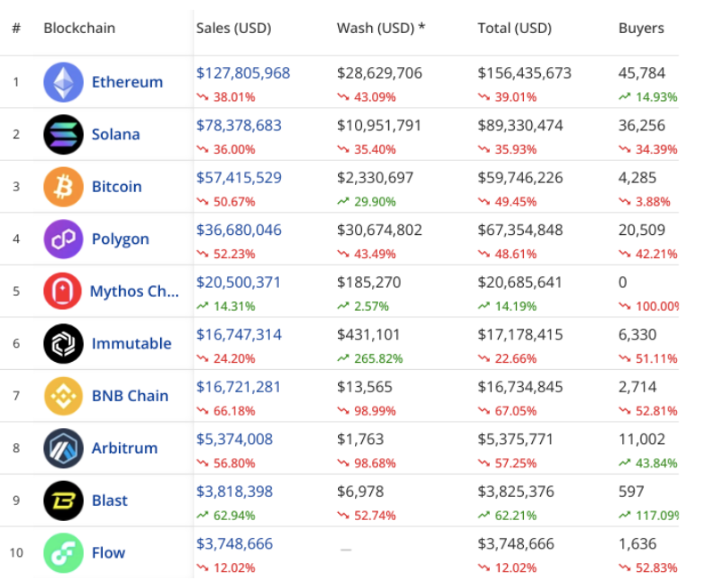The height and width of the screenshot is (588, 701).
Task: Open the Flow blockchain link
Action: 109,552
